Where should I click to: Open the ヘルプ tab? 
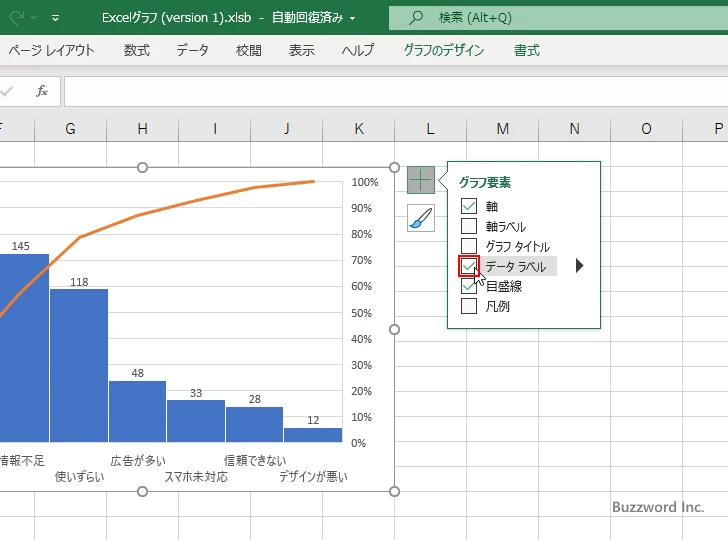358,50
